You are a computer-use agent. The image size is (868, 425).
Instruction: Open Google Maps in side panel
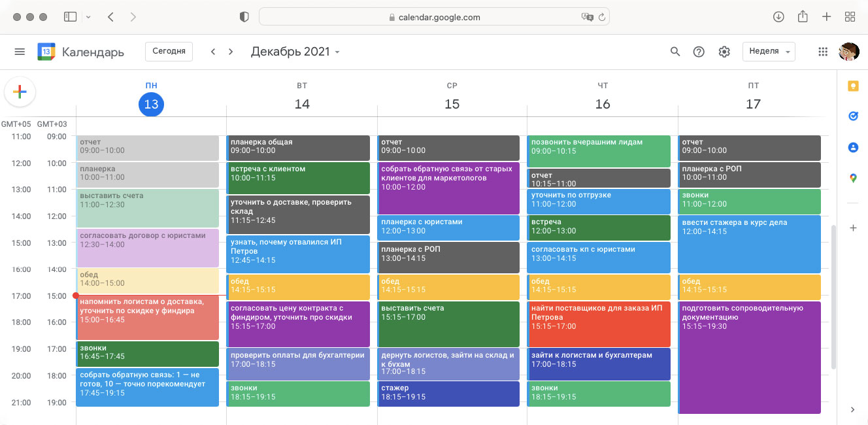[852, 178]
